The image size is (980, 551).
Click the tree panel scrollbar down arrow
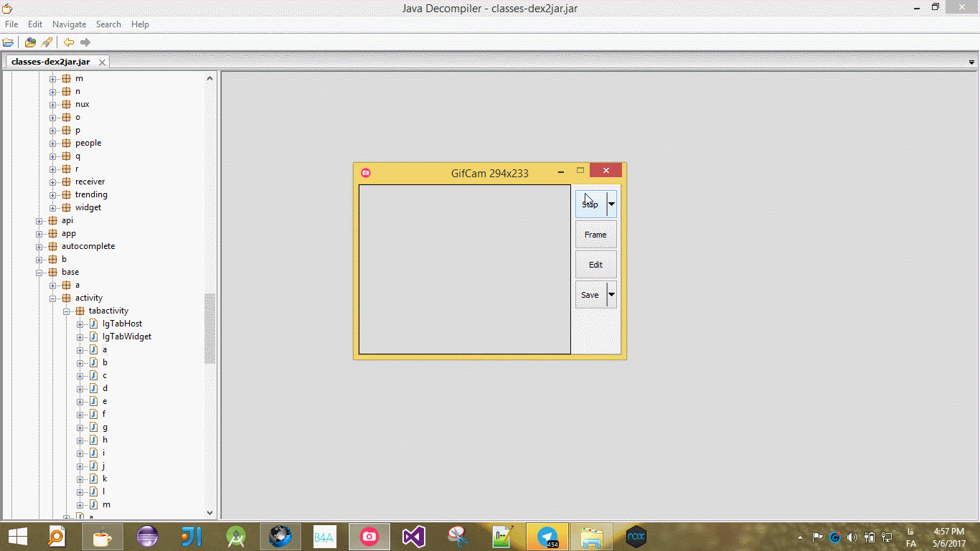click(210, 512)
